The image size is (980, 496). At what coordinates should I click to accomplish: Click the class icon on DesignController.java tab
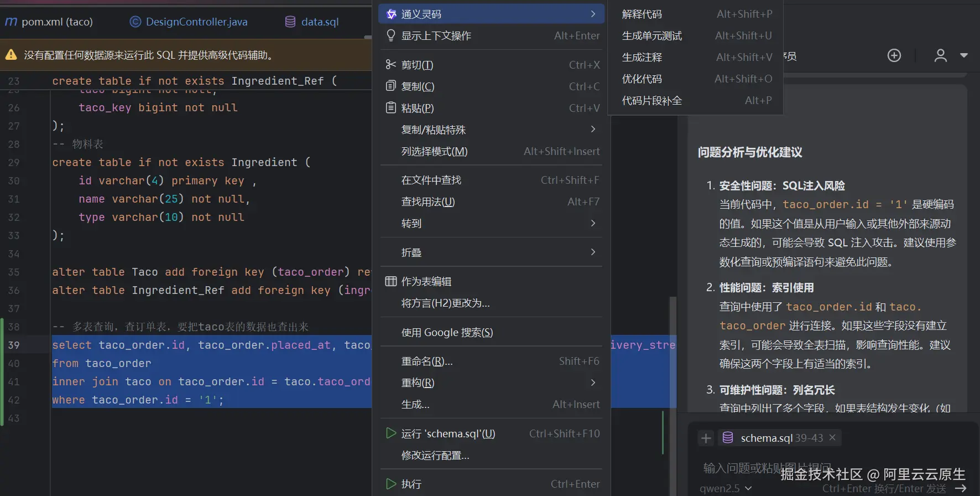[135, 22]
